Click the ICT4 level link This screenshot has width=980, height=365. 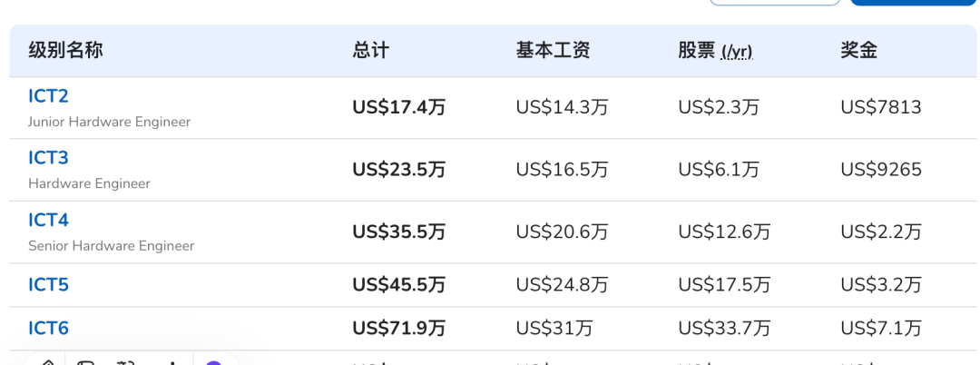pyautogui.click(x=48, y=221)
